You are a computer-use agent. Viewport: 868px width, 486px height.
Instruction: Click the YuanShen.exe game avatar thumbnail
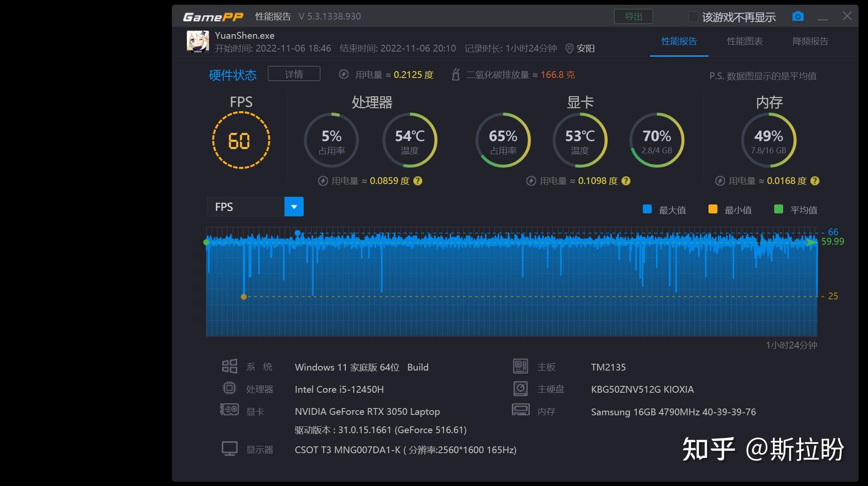coord(198,41)
